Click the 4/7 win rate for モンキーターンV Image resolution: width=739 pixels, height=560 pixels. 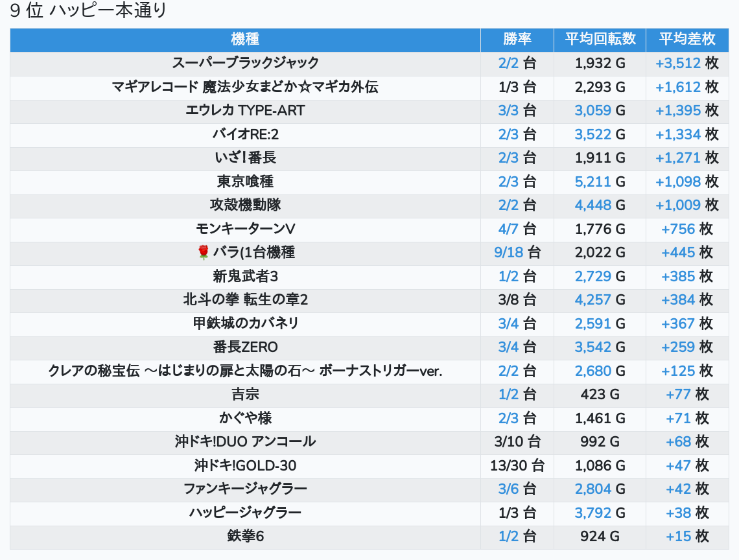tap(509, 229)
